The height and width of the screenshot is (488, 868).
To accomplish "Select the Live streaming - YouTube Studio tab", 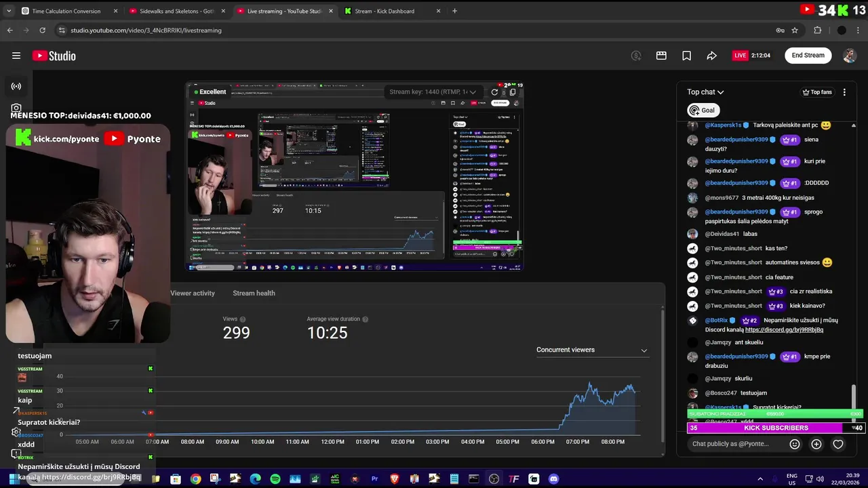I will click(284, 11).
